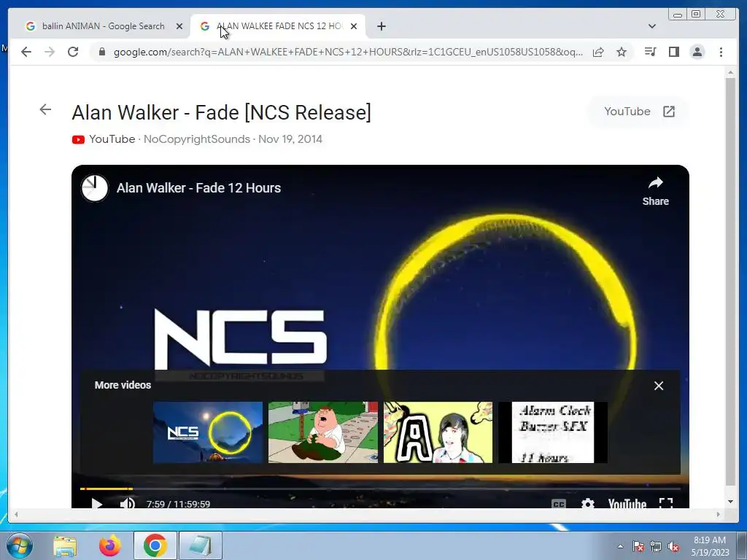Enter fullscreen mode
Screen dimensions: 747x560
[666, 503]
